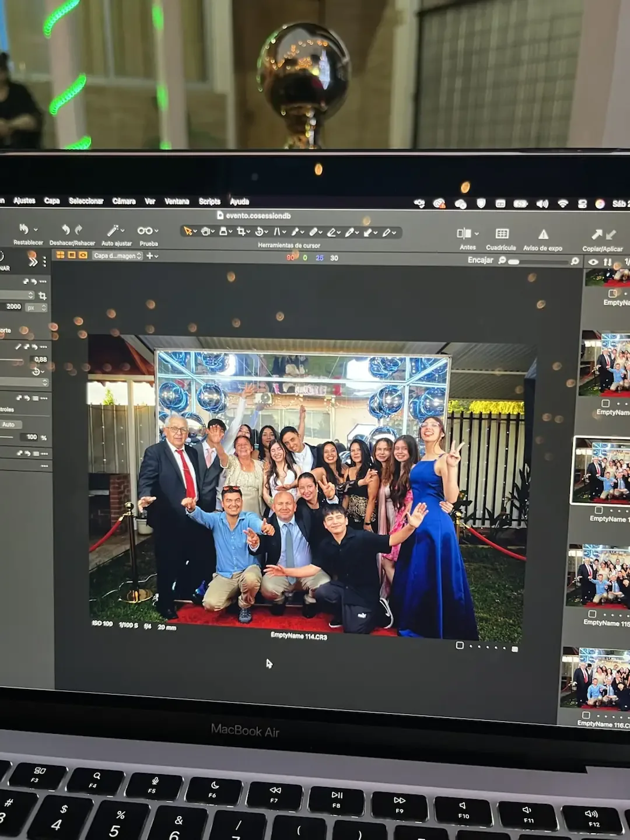Viewport: 630px width, 840px height.
Task: Open the Capa d...magen layer dropdown
Action: (117, 256)
